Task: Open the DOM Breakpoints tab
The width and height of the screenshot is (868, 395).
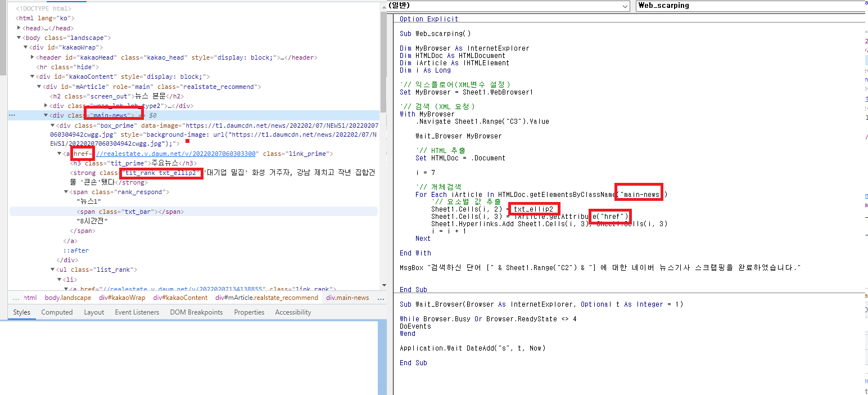Action: coord(196,312)
